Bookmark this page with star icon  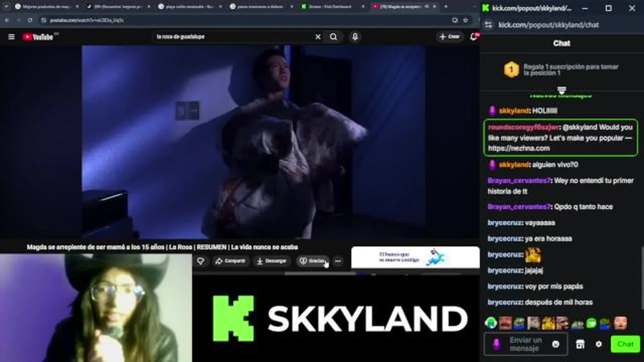click(x=465, y=20)
